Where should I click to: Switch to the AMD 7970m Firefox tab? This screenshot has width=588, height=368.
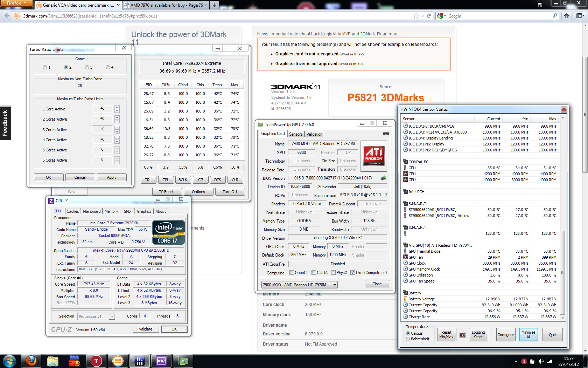click(167, 5)
